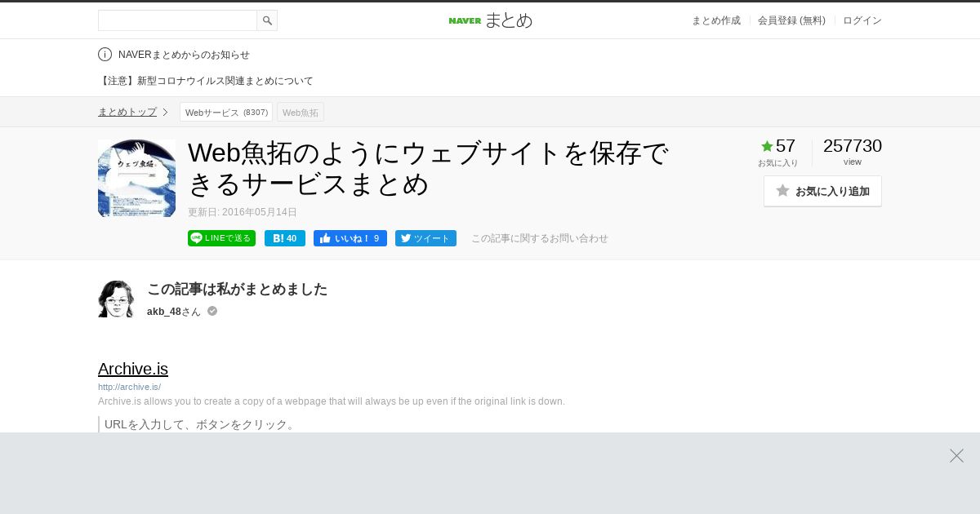The width and height of the screenshot is (980, 514).
Task: Click the Archive.is description text
Action: click(x=332, y=401)
